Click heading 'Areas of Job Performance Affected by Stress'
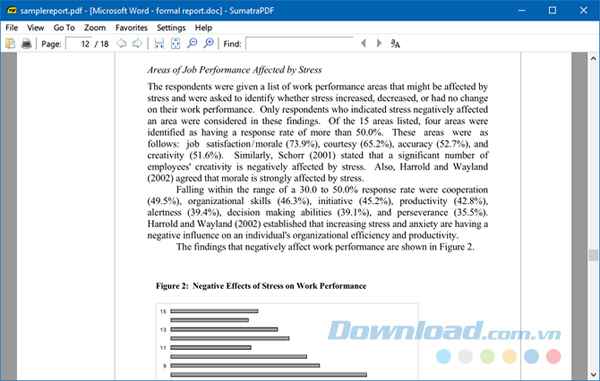600x381 pixels. click(x=234, y=70)
